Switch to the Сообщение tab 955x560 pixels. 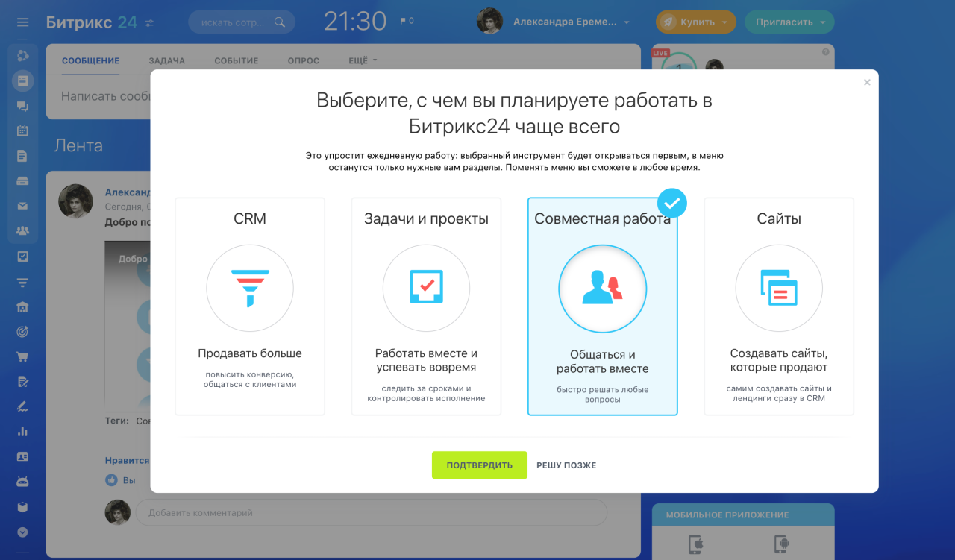tap(90, 60)
